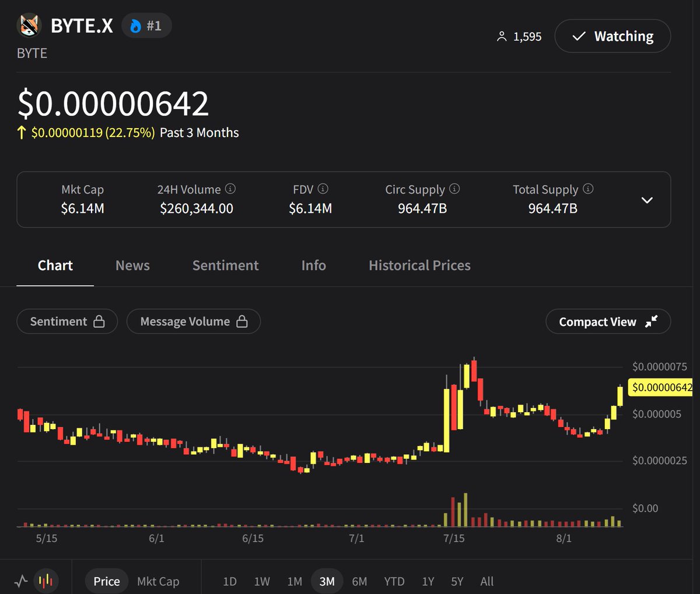The width and height of the screenshot is (700, 594).
Task: Click the 24H Volume info icon
Action: [x=230, y=189]
